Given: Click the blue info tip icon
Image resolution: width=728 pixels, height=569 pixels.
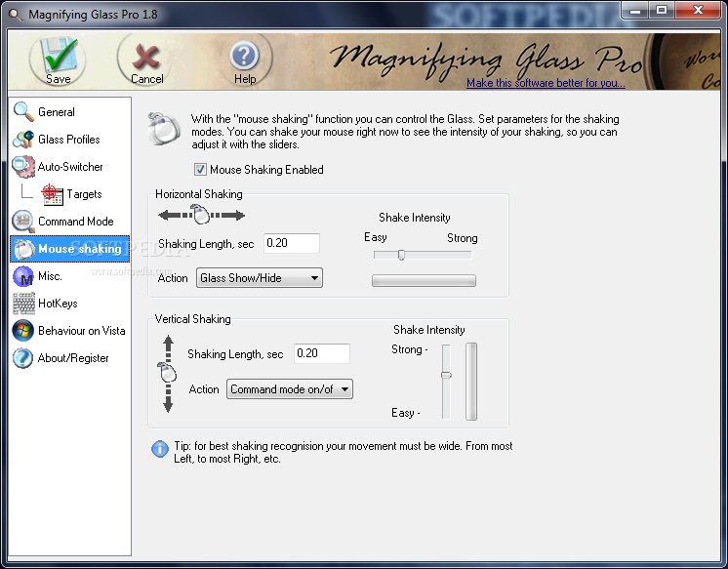Looking at the screenshot, I should (x=160, y=449).
